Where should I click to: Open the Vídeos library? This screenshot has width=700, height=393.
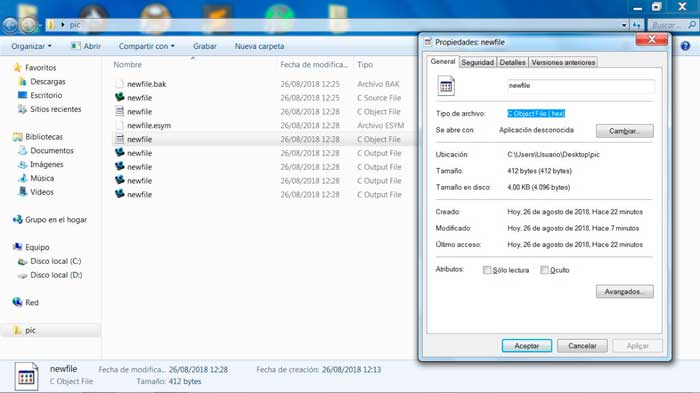(x=42, y=192)
